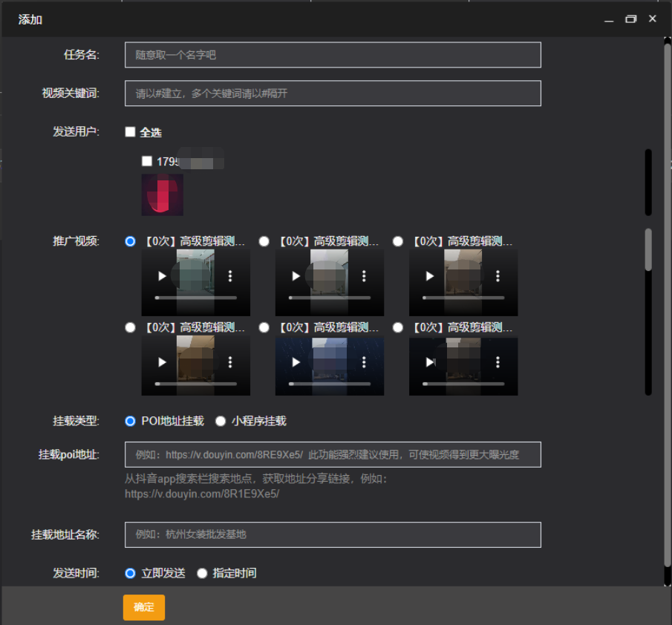Open more options on third top-row video
The image size is (672, 625).
pyautogui.click(x=498, y=276)
